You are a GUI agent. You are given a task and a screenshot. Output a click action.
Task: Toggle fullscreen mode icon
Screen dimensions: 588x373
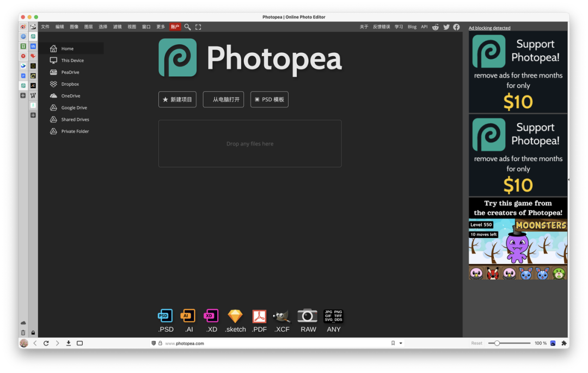198,27
